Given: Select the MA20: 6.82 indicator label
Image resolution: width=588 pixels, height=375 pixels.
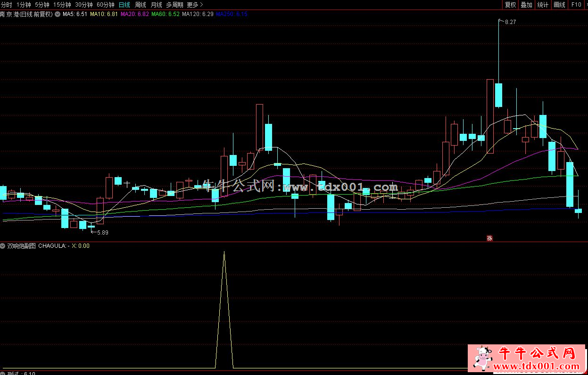Looking at the screenshot, I should click(x=135, y=14).
